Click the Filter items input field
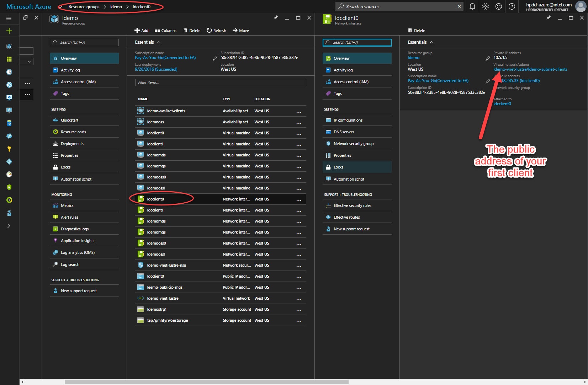Image resolution: width=588 pixels, height=385 pixels. tap(221, 82)
